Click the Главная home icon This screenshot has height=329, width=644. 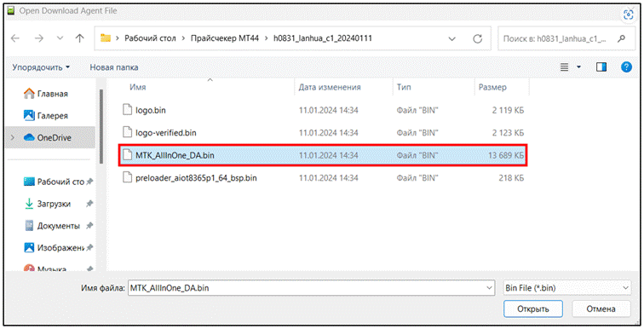tap(29, 94)
